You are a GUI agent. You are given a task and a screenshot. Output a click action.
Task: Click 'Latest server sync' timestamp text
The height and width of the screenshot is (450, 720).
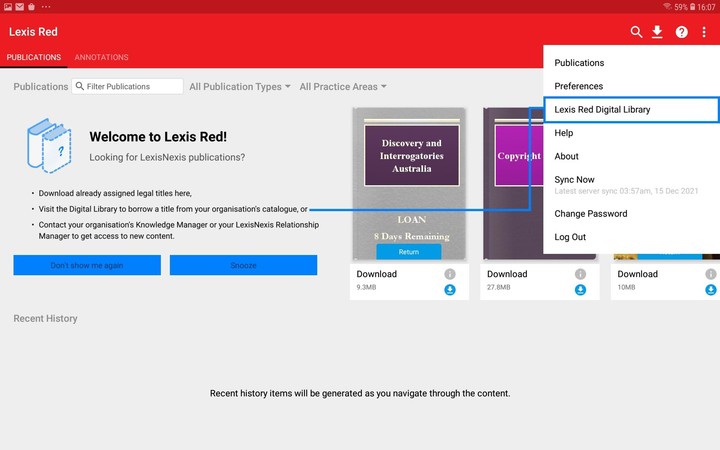[626, 191]
